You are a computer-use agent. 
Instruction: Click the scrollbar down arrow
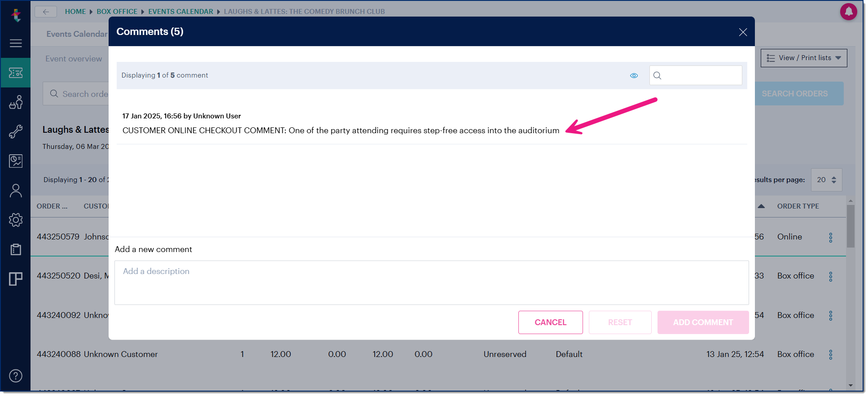(850, 386)
